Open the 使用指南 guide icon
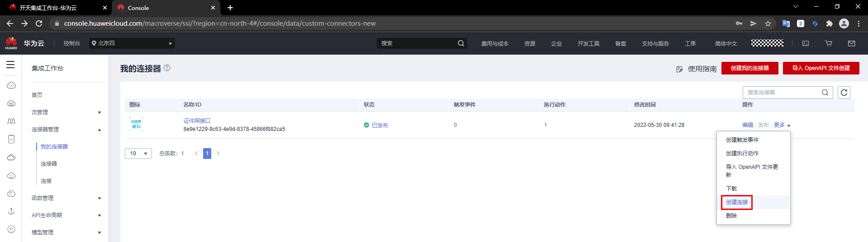The width and height of the screenshot is (868, 242). click(x=679, y=69)
